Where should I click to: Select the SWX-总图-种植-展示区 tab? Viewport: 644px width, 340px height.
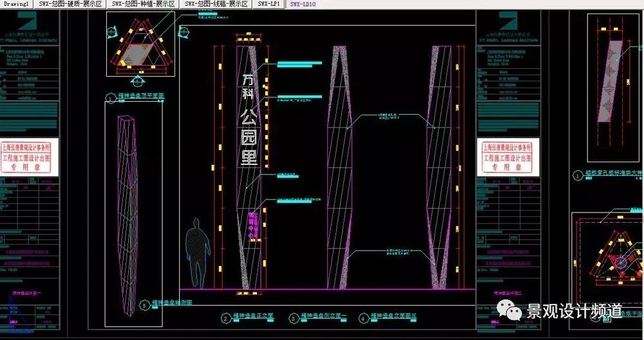[143, 4]
